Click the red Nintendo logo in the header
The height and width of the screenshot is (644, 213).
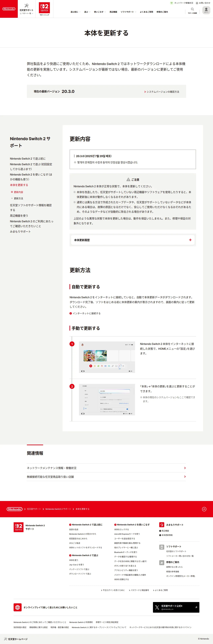(9, 9)
